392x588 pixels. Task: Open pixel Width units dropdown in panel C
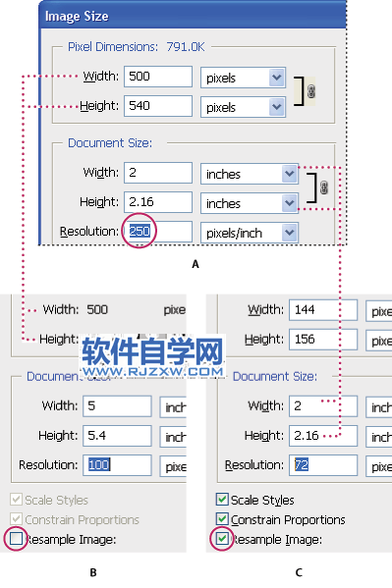pyautogui.click(x=379, y=311)
